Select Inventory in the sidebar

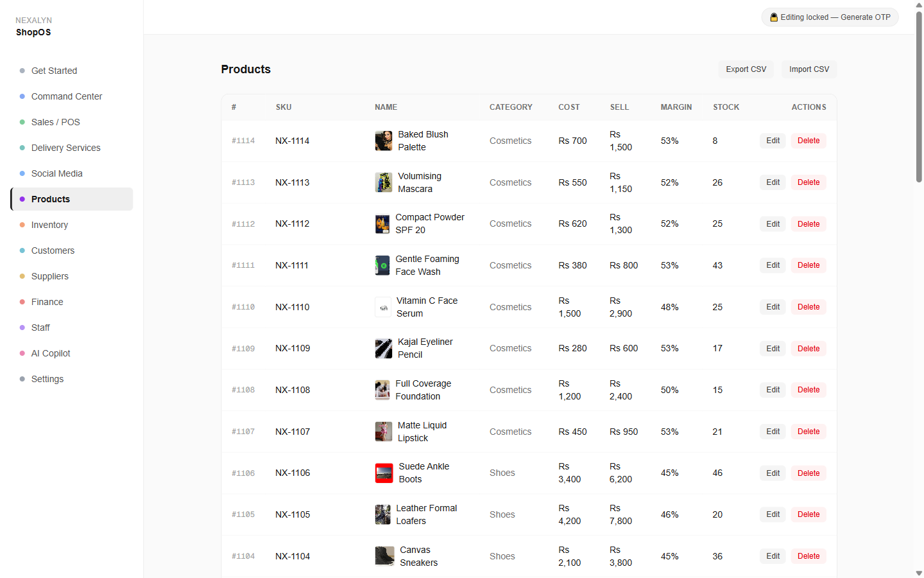coord(72,225)
